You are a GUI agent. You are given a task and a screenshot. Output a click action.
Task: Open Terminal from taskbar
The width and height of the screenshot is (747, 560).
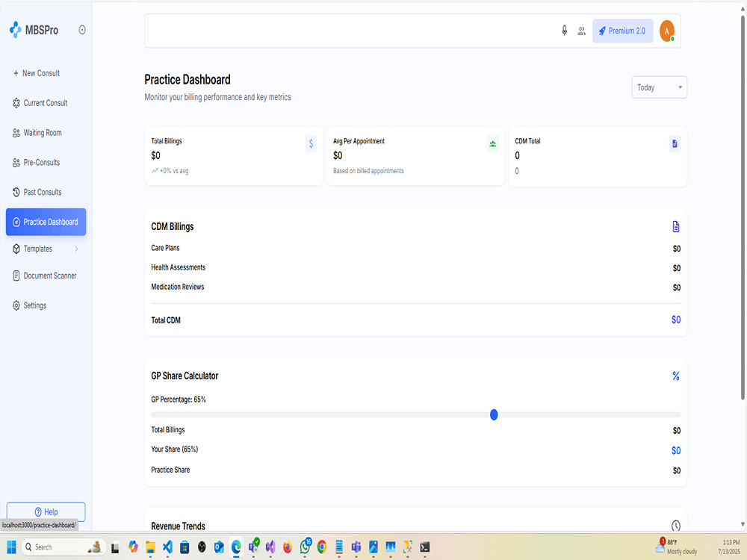coord(425,547)
